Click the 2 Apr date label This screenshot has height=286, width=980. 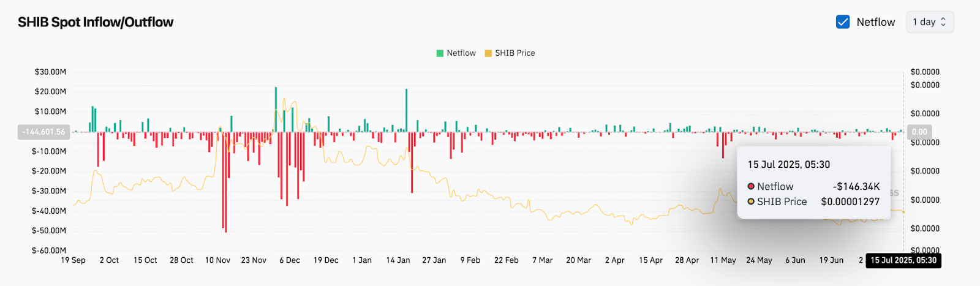pyautogui.click(x=615, y=260)
